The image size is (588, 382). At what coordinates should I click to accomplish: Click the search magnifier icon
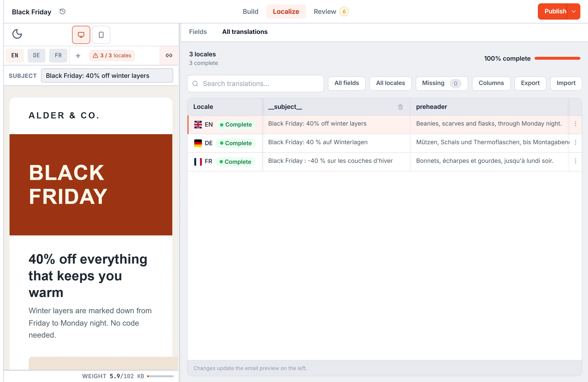(195, 84)
